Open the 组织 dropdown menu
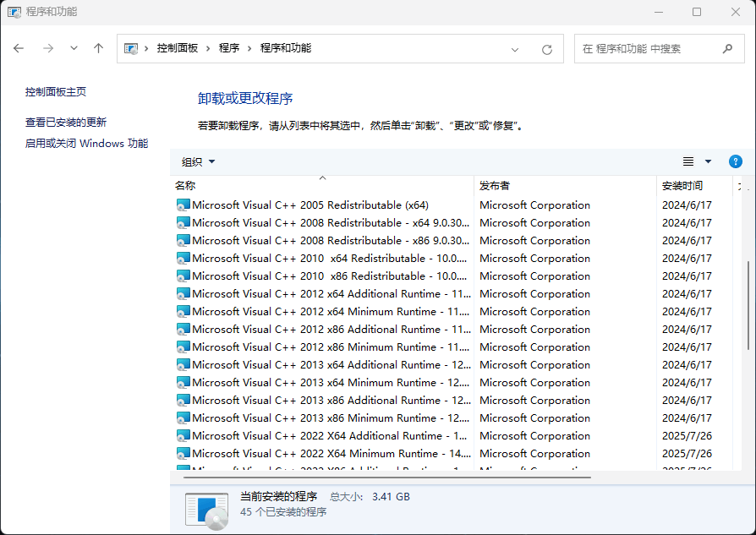The image size is (756, 535). point(198,161)
